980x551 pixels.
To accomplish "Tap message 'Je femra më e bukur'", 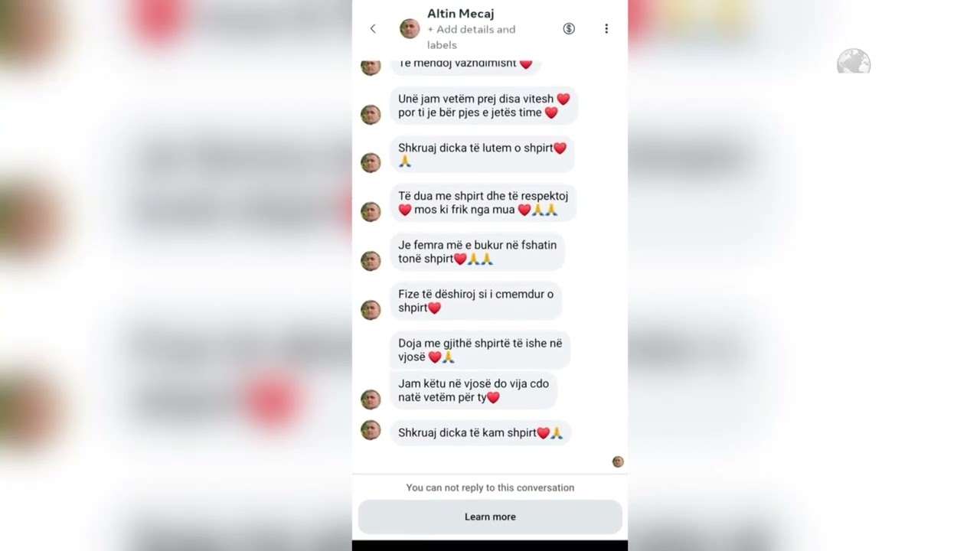I will pos(478,252).
